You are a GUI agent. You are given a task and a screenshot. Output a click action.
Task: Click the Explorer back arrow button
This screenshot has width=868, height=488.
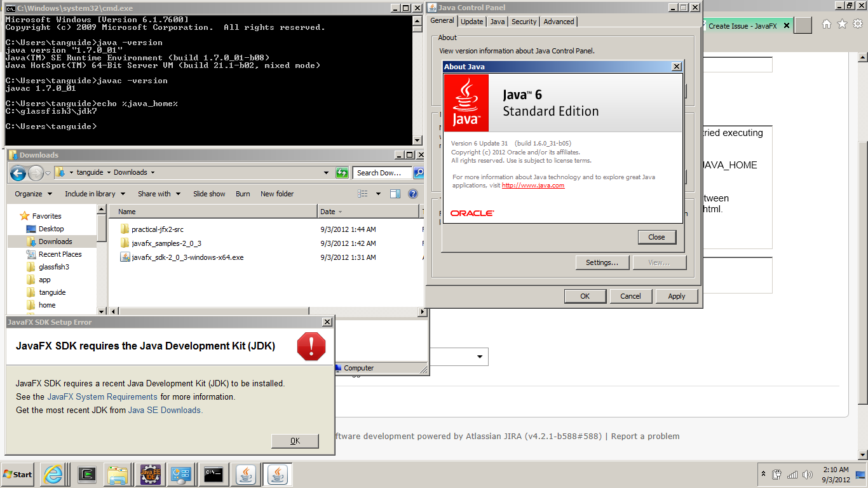click(x=18, y=173)
